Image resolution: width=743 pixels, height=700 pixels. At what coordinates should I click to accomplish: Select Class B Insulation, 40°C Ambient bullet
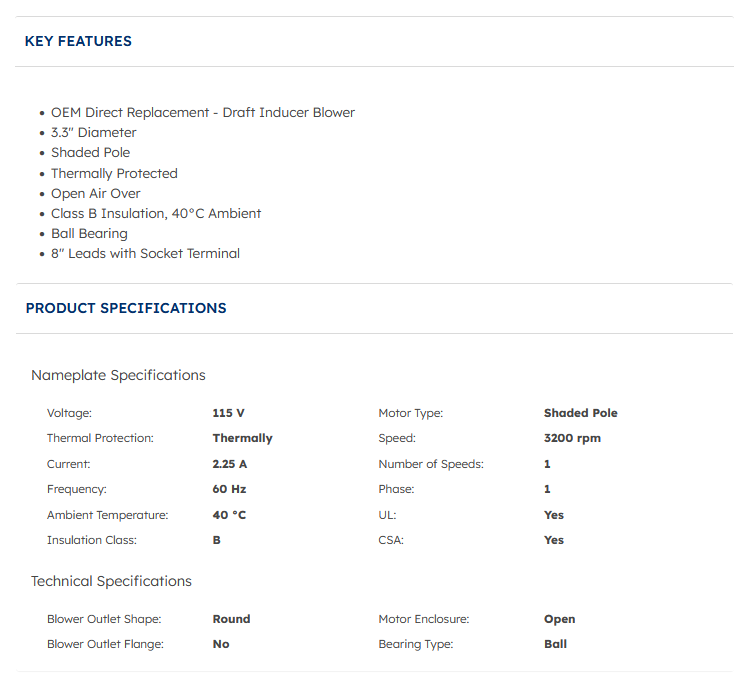pyautogui.click(x=156, y=213)
